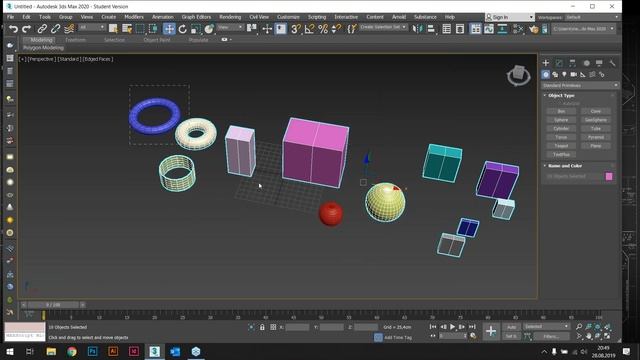The width and height of the screenshot is (640, 360).
Task: Collapse the Name and Color rollout
Action: 565,166
